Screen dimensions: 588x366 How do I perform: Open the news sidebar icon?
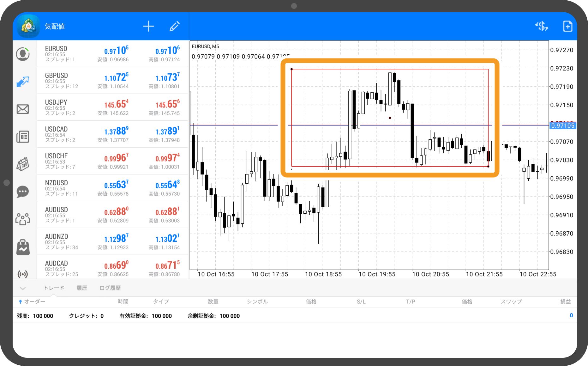tap(23, 137)
